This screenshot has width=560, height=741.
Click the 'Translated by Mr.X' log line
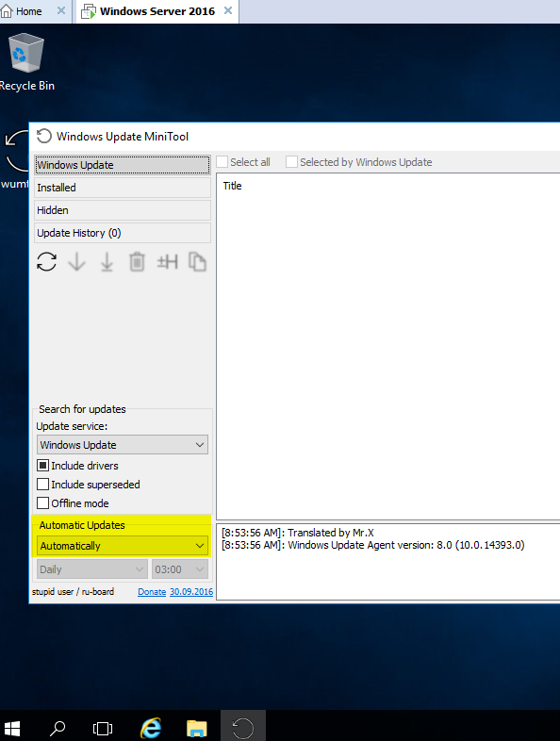coord(298,533)
